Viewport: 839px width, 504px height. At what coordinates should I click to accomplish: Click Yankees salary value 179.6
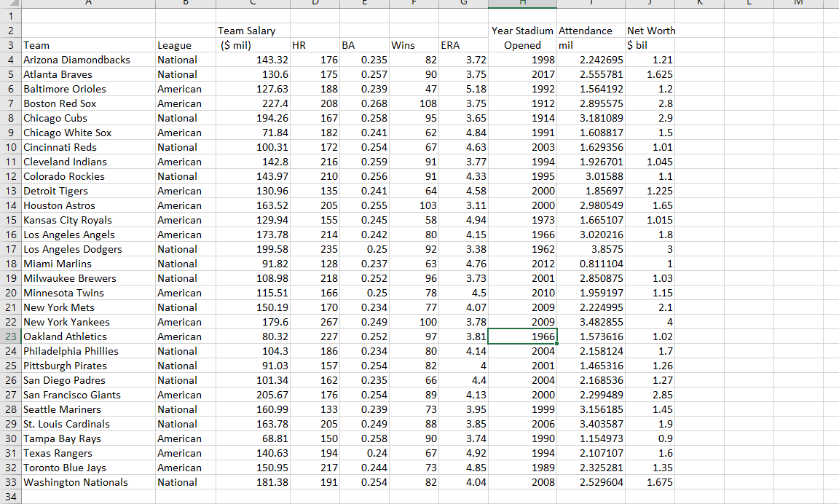(x=253, y=322)
